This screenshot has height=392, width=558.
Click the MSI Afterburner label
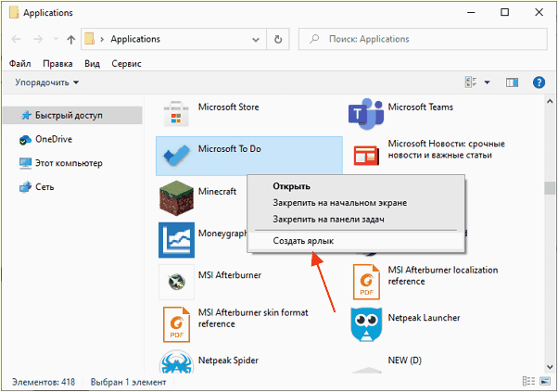(x=230, y=275)
